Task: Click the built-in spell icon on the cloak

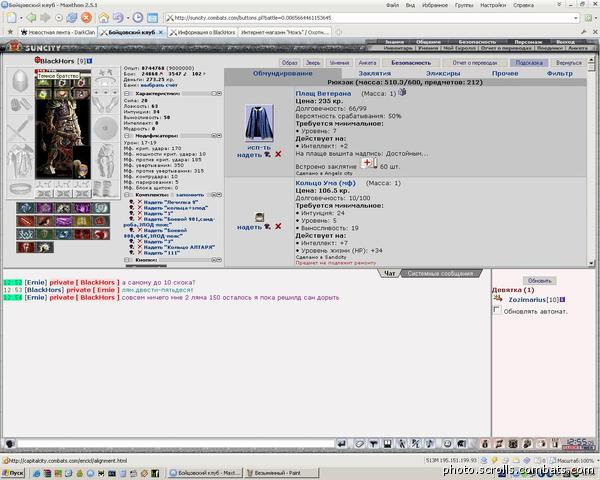Action: 367,163
